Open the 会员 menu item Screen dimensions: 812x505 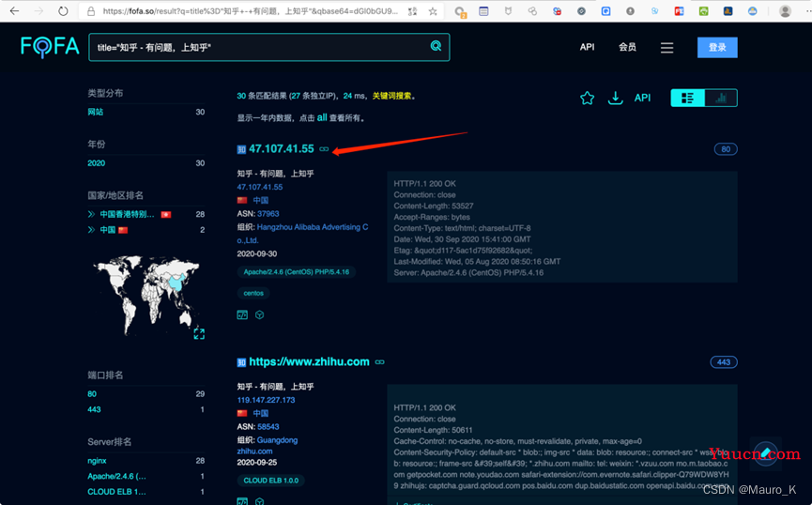pyautogui.click(x=627, y=47)
